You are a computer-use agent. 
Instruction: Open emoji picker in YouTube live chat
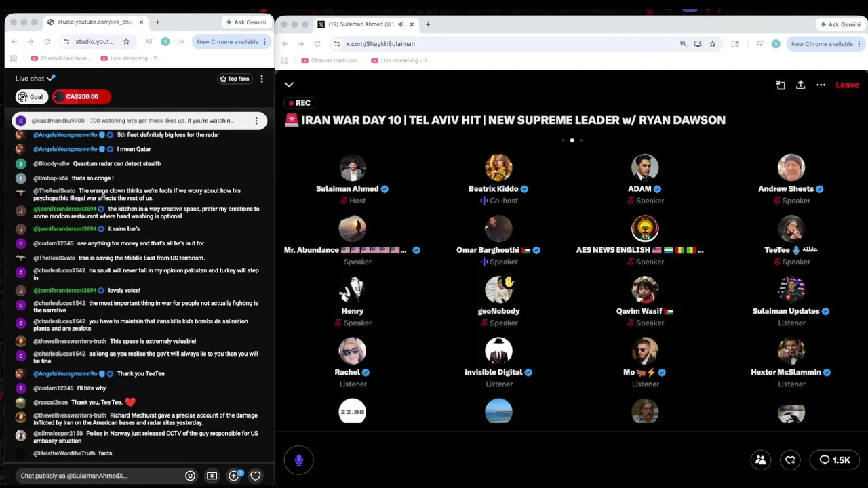[x=190, y=476]
